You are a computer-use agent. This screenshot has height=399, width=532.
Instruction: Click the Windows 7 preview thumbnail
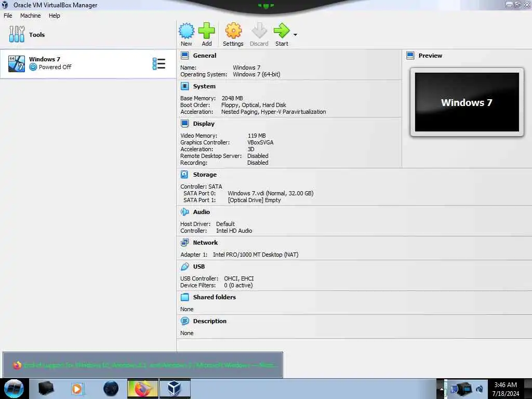pos(467,102)
